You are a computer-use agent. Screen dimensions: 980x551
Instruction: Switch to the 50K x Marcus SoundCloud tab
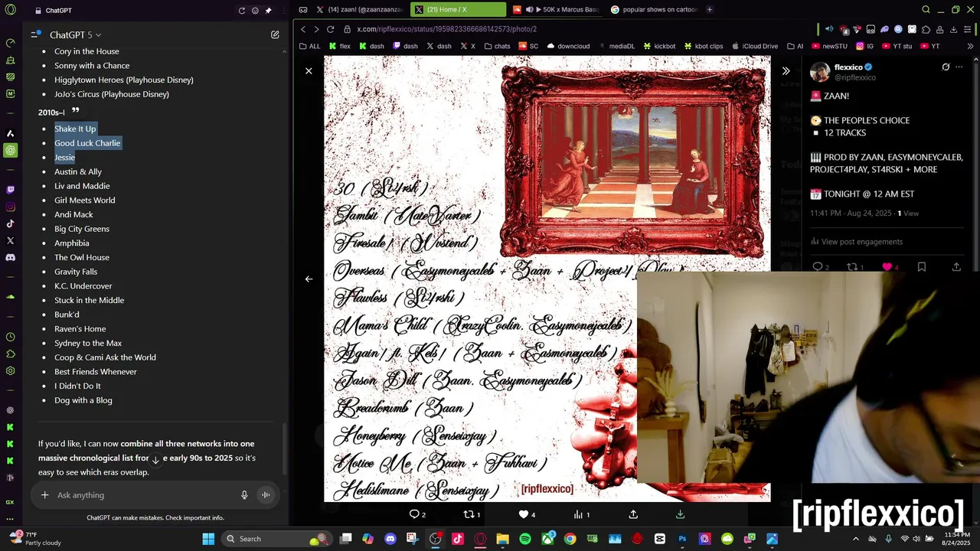click(x=556, y=10)
